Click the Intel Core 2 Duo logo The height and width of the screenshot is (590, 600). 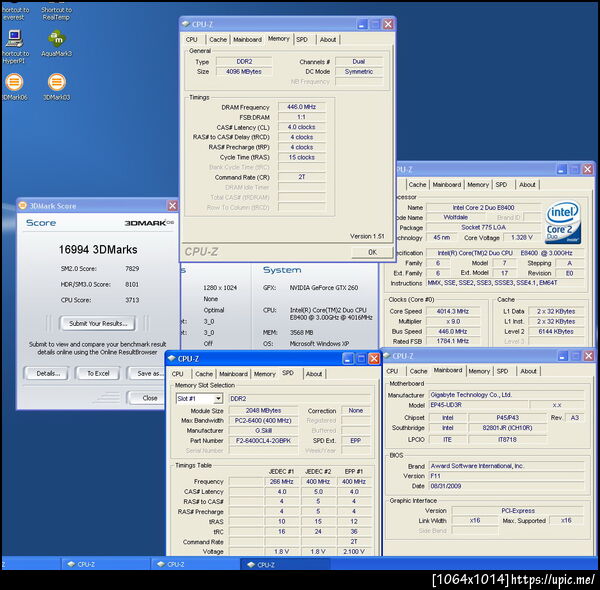(x=563, y=223)
